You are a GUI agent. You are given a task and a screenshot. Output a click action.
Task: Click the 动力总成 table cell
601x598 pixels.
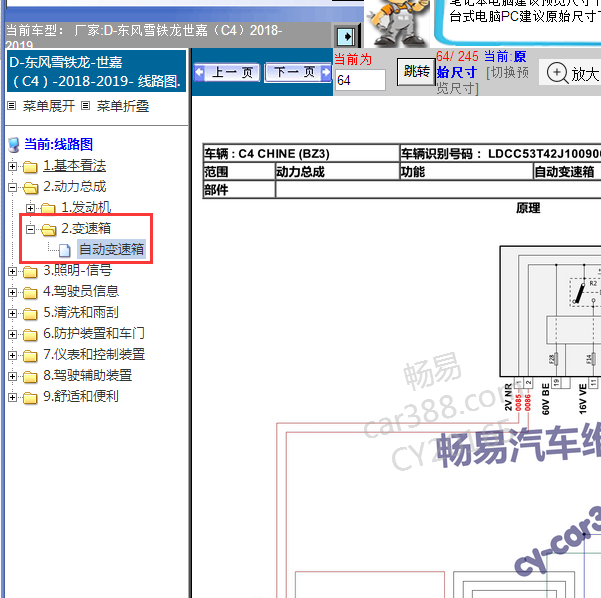pyautogui.click(x=337, y=171)
